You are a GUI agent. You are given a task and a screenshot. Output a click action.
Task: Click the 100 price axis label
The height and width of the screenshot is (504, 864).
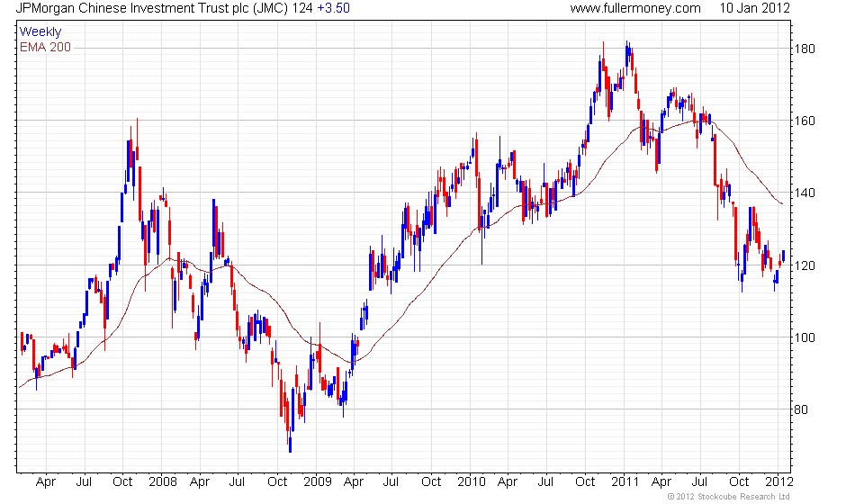[804, 337]
